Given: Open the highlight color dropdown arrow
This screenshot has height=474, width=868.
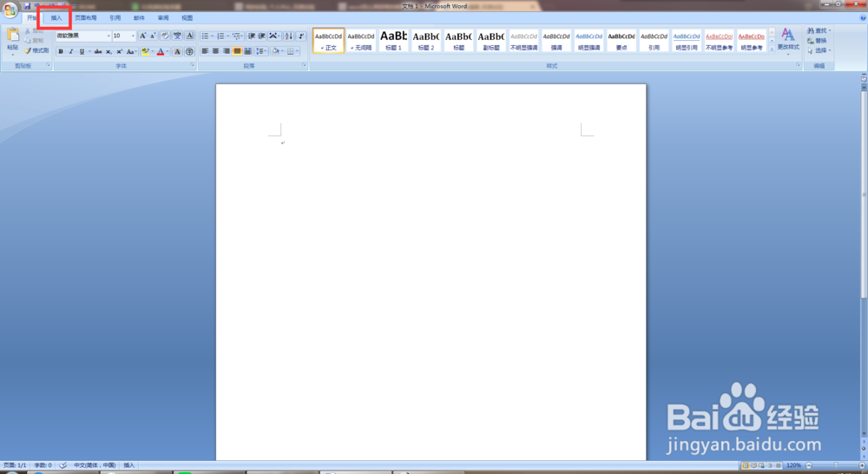Looking at the screenshot, I should point(152,51).
